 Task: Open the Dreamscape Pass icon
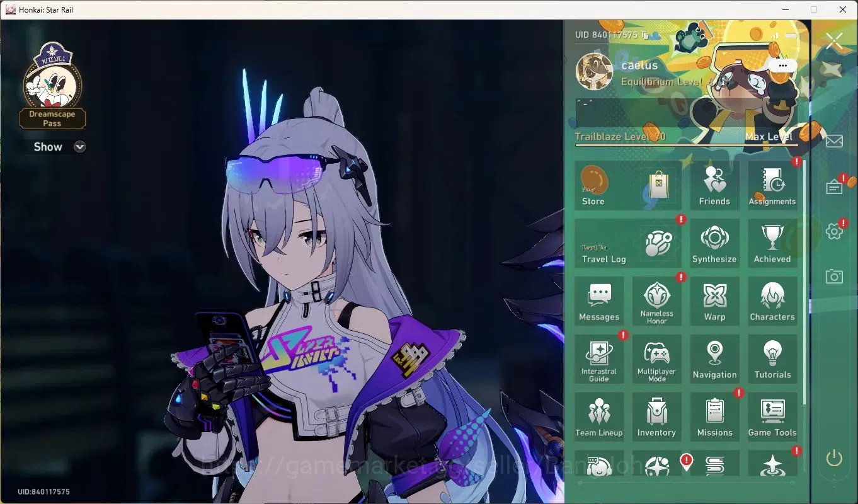tap(52, 85)
